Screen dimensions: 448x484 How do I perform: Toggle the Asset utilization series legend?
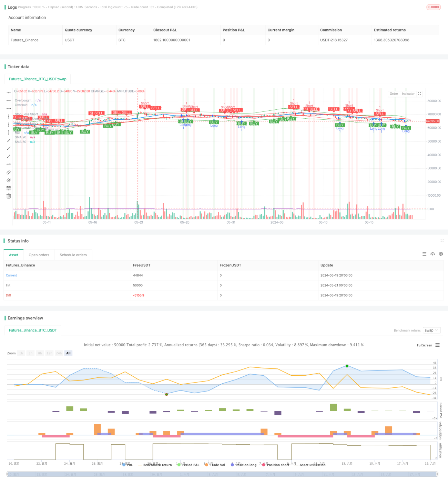(x=310, y=465)
